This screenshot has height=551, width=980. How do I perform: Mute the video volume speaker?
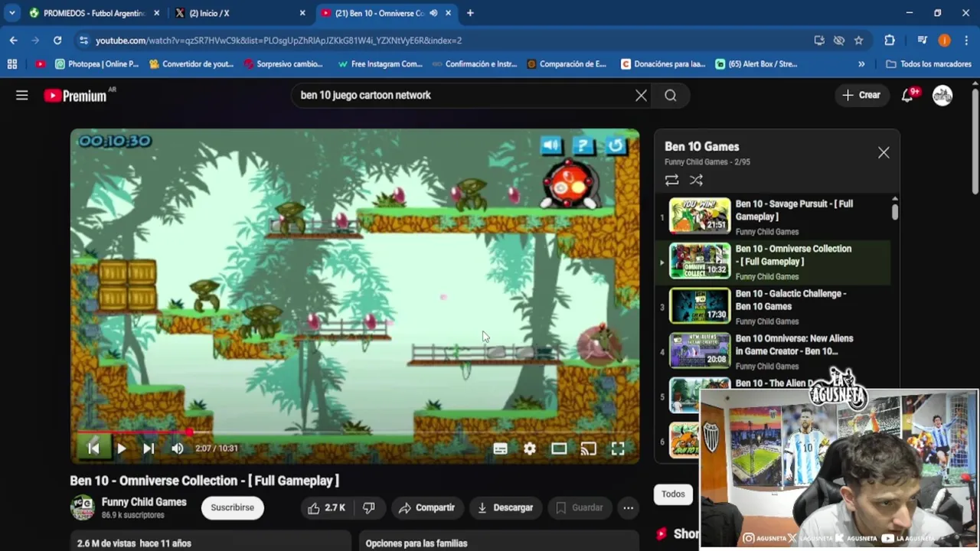pyautogui.click(x=177, y=448)
